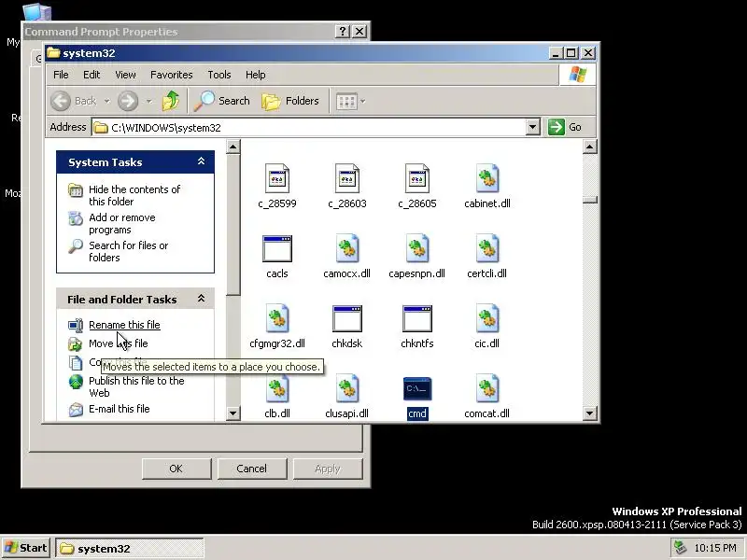
Task: Open the Search pane in toolbar
Action: [221, 101]
